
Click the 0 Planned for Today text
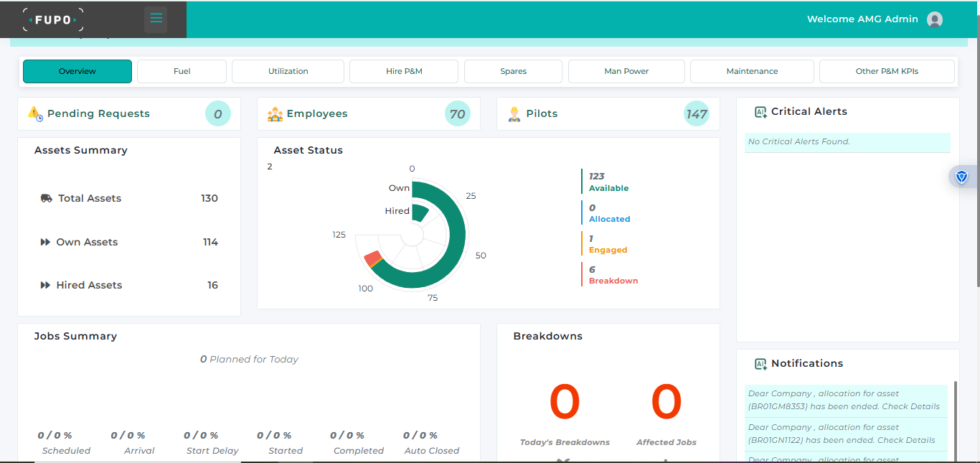(x=249, y=359)
